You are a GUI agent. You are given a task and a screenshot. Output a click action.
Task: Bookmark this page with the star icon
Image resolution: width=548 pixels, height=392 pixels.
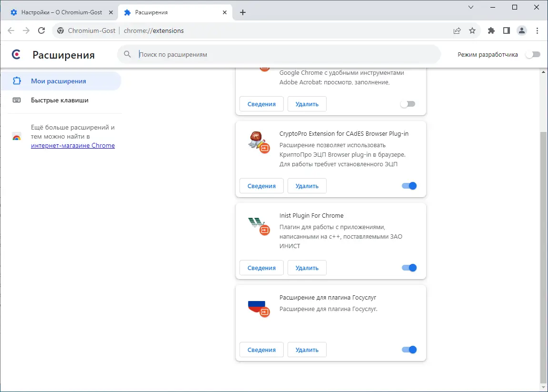(x=472, y=30)
